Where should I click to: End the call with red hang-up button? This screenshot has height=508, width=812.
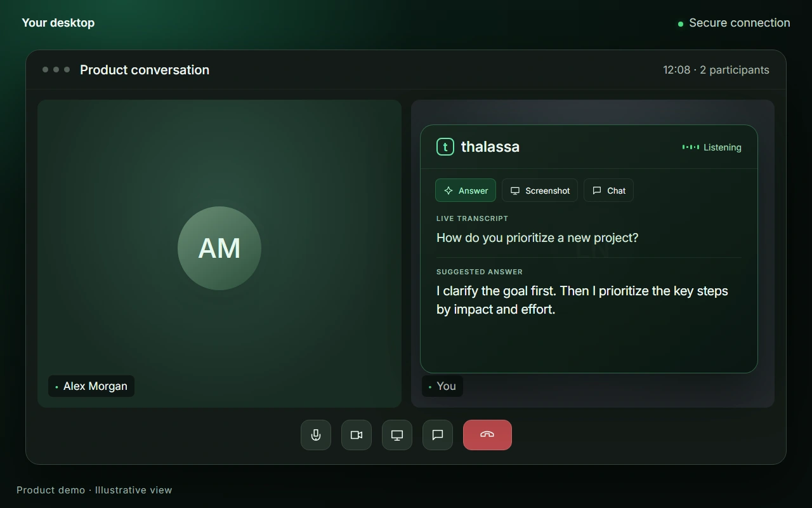487,435
